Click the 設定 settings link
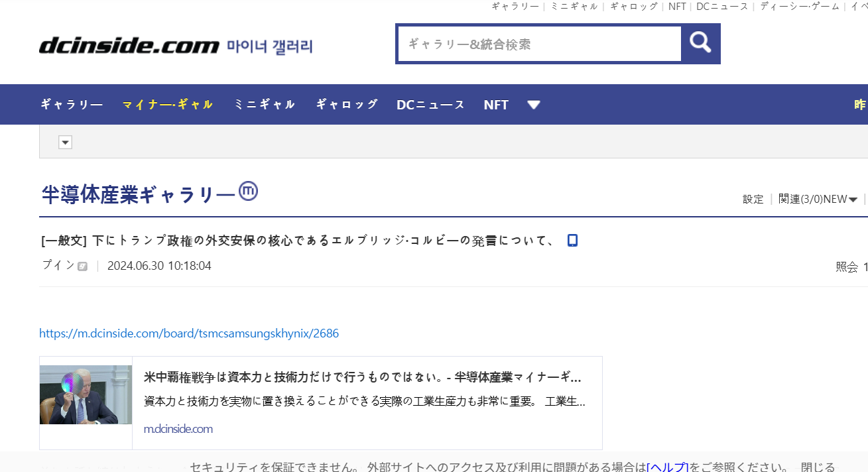Image resolution: width=868 pixels, height=472 pixels. [753, 199]
